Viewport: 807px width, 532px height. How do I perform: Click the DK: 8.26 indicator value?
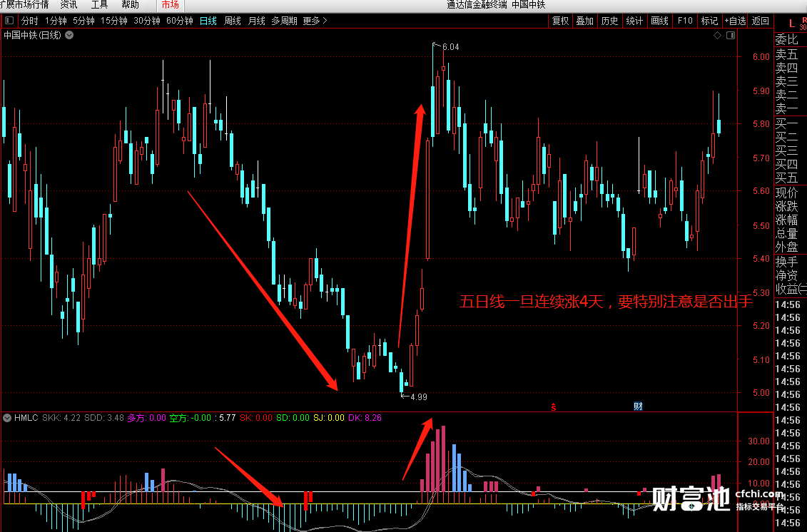tap(365, 418)
